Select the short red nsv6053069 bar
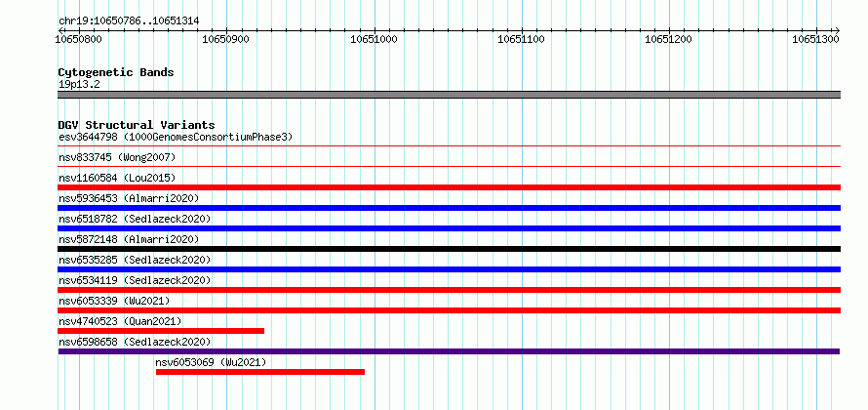The height and width of the screenshot is (410, 868). point(260,372)
